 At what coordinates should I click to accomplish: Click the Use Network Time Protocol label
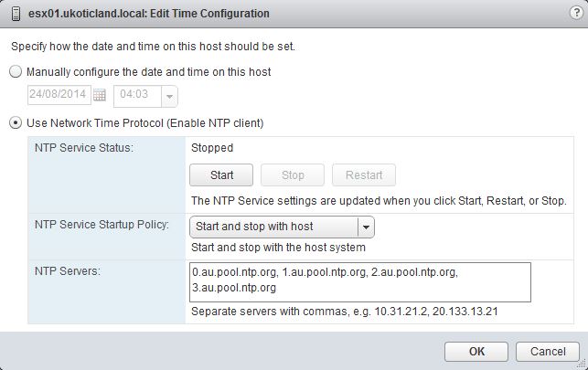coord(145,123)
